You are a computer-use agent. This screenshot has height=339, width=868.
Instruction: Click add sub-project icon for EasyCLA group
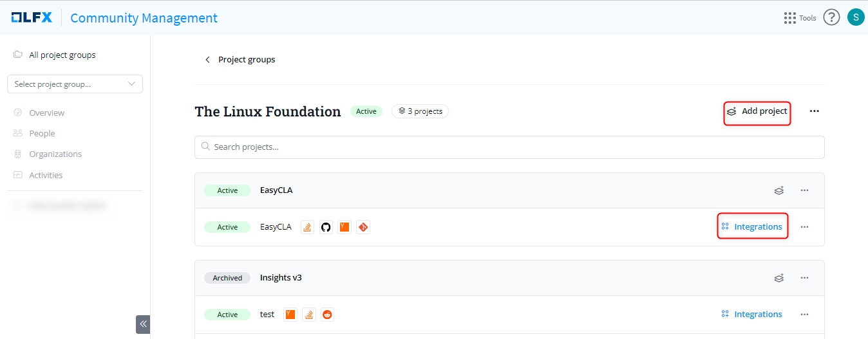pos(779,190)
